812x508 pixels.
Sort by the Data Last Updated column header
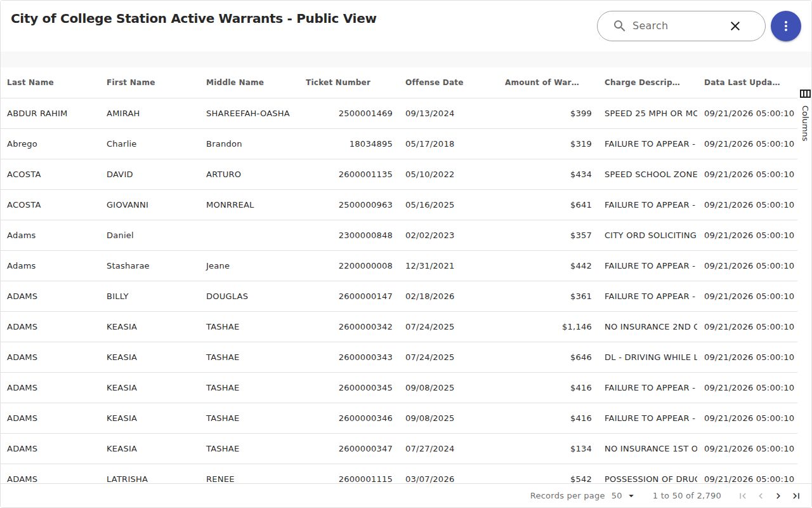point(742,83)
